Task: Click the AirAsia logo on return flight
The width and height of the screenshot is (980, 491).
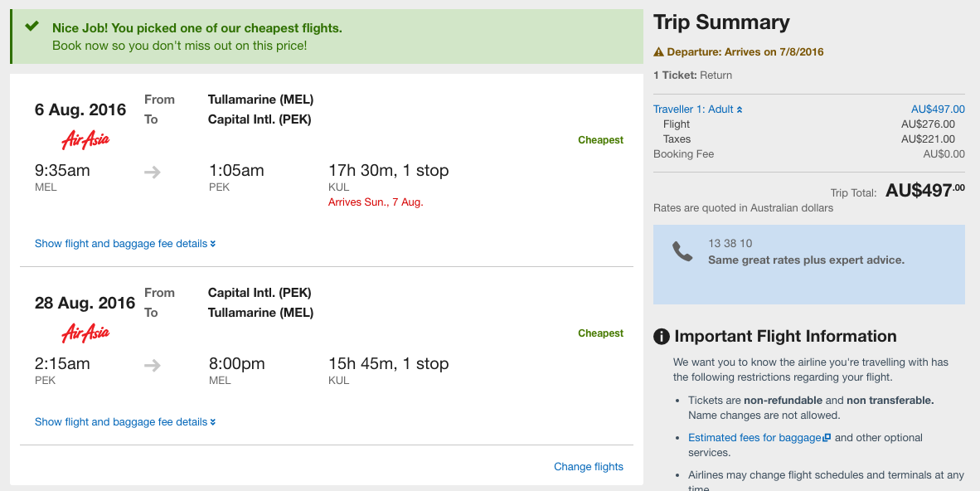Action: tap(85, 333)
